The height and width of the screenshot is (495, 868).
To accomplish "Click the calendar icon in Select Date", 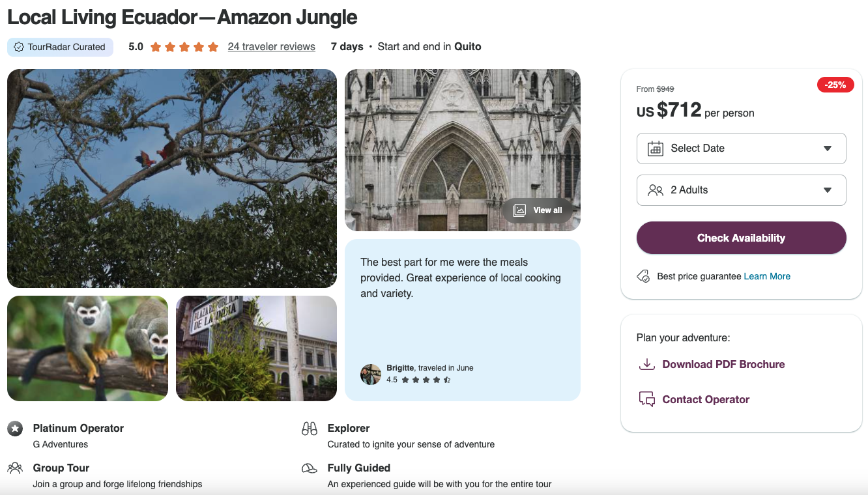I will (x=655, y=148).
